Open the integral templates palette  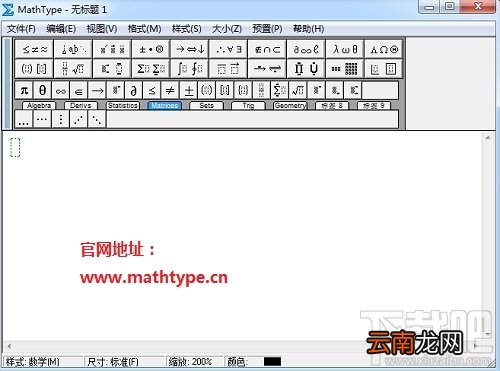click(x=190, y=69)
